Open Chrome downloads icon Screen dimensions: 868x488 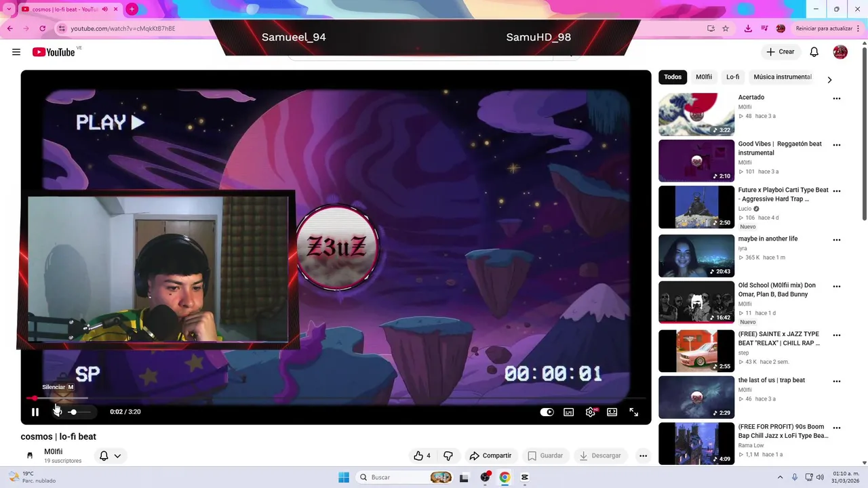pyautogui.click(x=748, y=28)
